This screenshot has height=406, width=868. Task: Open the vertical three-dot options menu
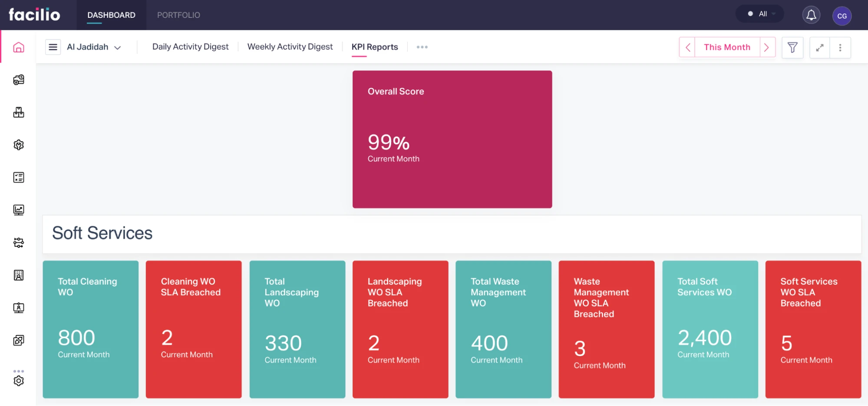tap(840, 47)
